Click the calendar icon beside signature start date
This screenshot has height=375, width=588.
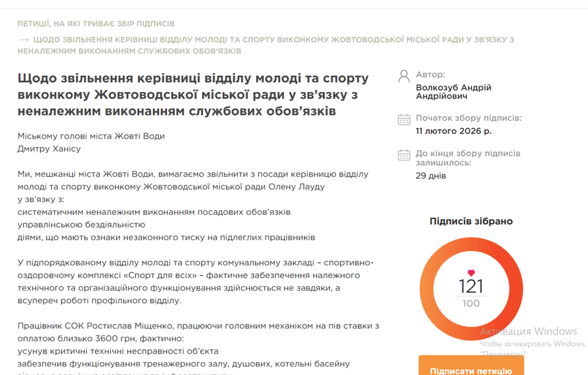[403, 119]
